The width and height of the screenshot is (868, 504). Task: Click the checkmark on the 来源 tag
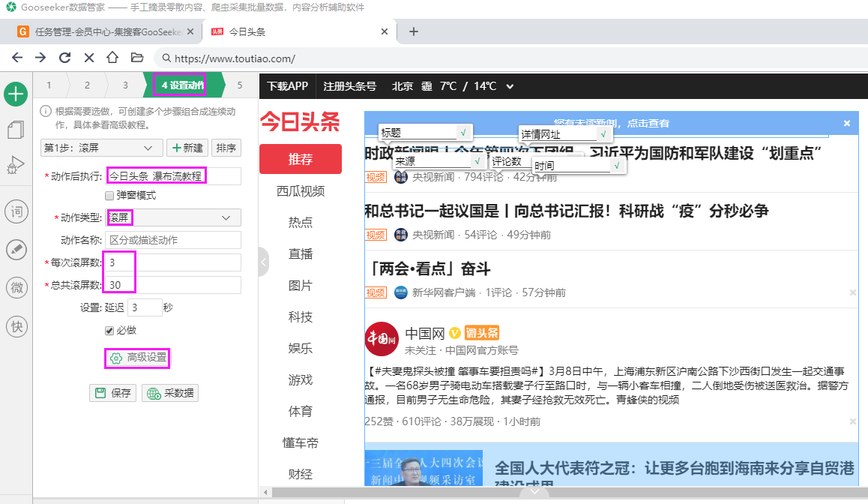coord(477,161)
